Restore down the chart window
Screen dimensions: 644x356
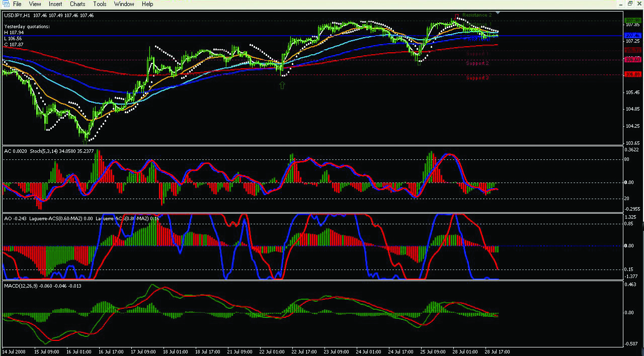pos(630,4)
